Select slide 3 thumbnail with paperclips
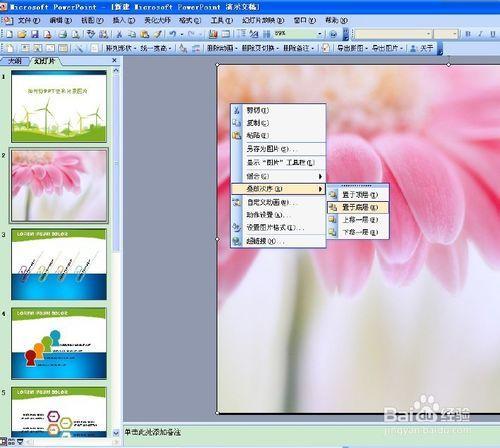The image size is (500, 448). pyautogui.click(x=59, y=264)
